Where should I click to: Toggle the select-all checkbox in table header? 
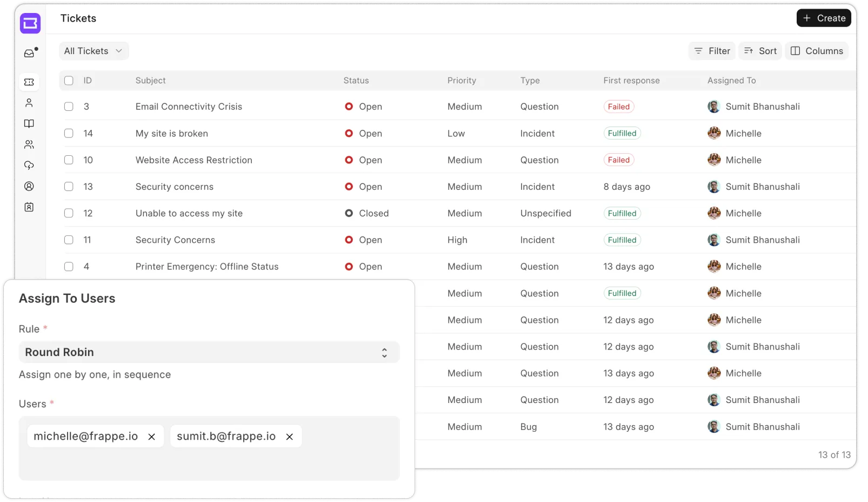point(69,81)
